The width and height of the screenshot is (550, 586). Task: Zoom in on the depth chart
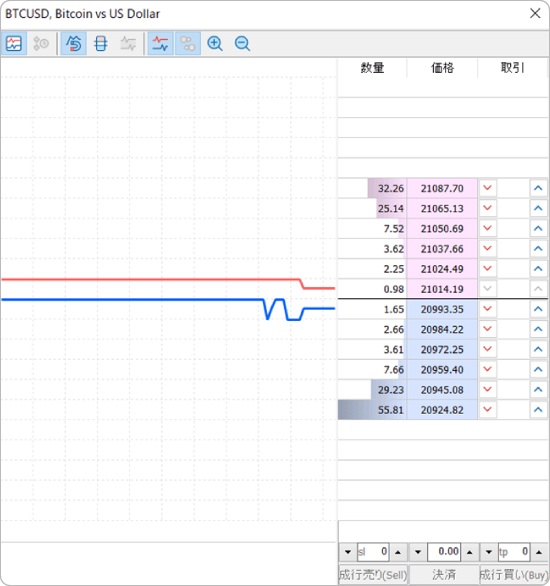[215, 44]
